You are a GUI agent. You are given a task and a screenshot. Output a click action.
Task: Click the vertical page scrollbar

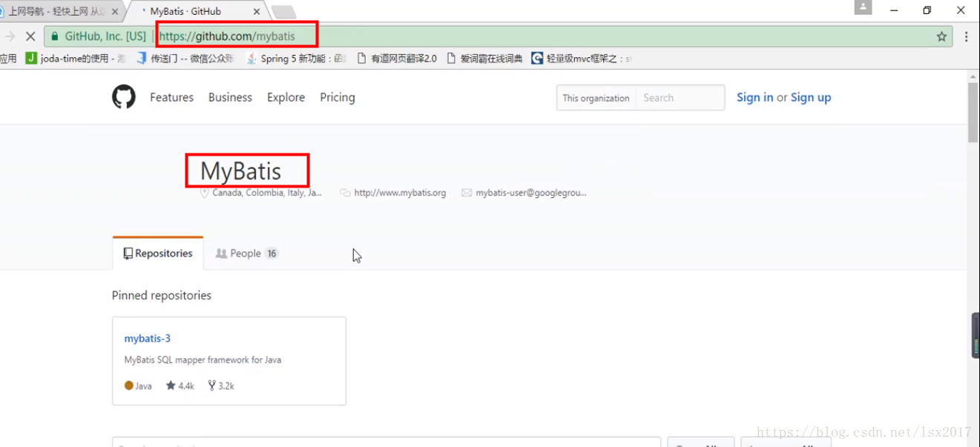(x=973, y=111)
